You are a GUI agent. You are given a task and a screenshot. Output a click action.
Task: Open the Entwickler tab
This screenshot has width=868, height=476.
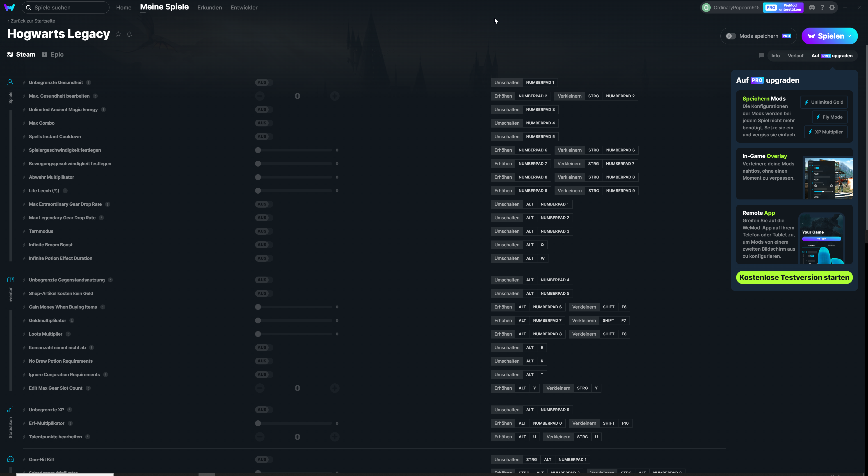point(244,7)
